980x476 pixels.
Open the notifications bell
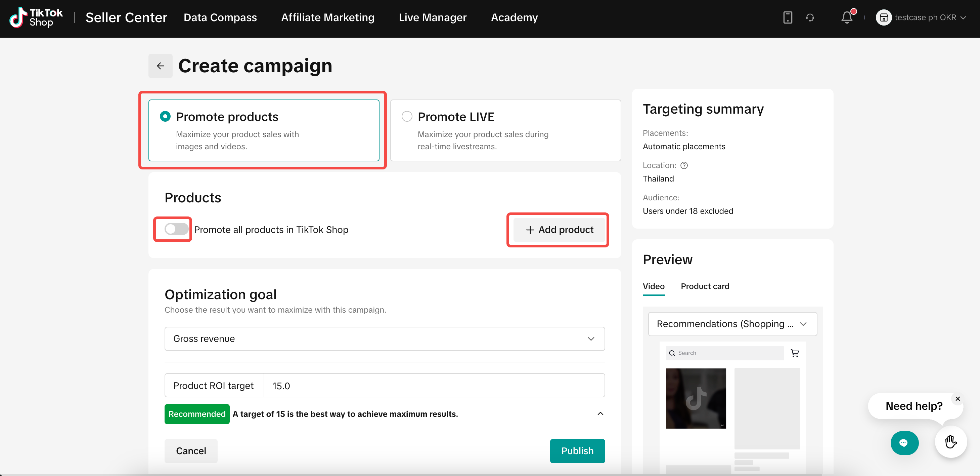(x=847, y=17)
